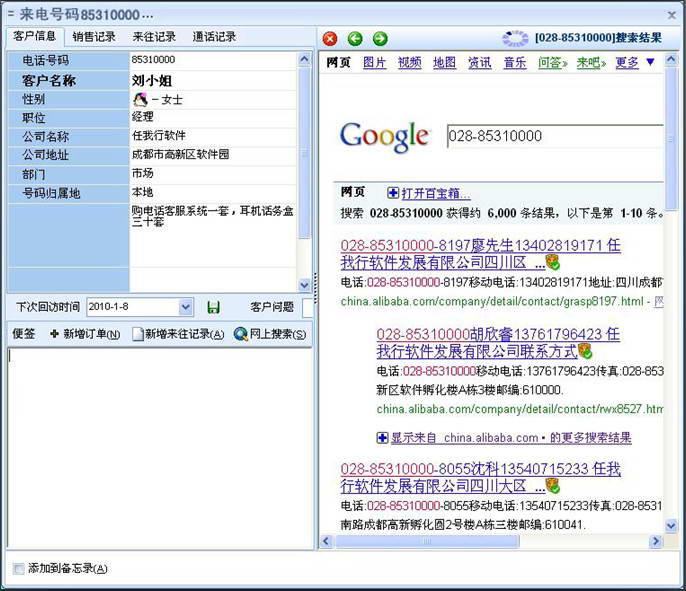Viewport: 686px width, 591px height.
Task: Go forward with the right green arrow
Action: click(380, 39)
